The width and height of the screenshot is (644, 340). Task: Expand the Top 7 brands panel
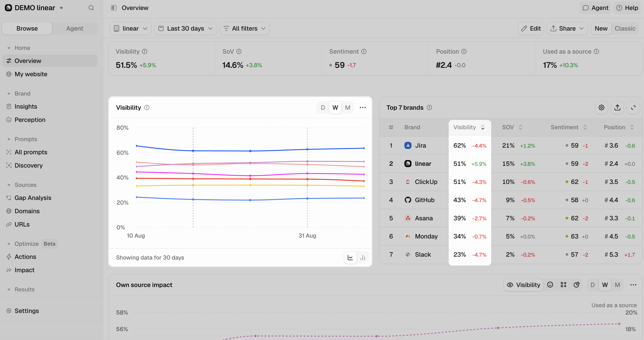click(633, 107)
